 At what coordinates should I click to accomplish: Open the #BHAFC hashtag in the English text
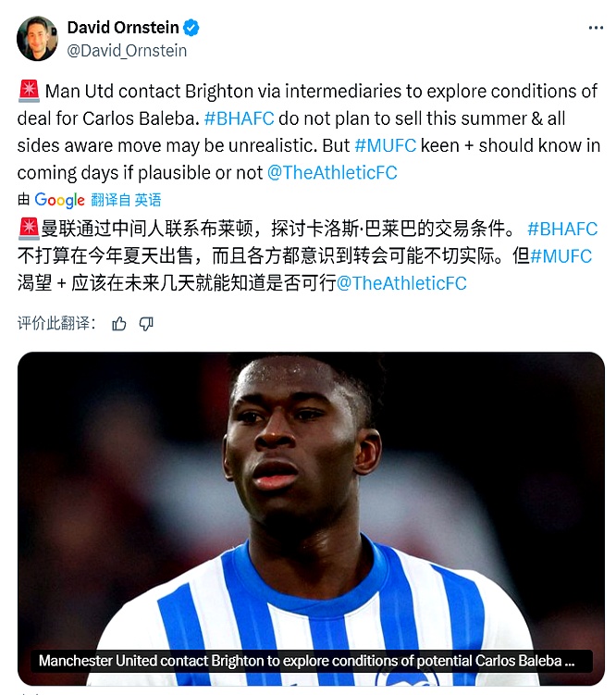[x=240, y=118]
